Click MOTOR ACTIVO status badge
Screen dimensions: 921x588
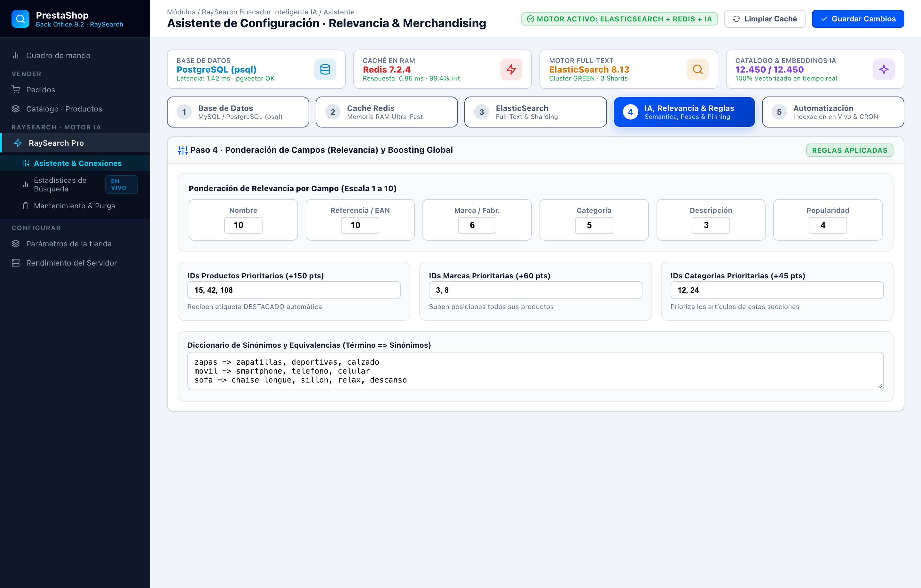pyautogui.click(x=619, y=19)
